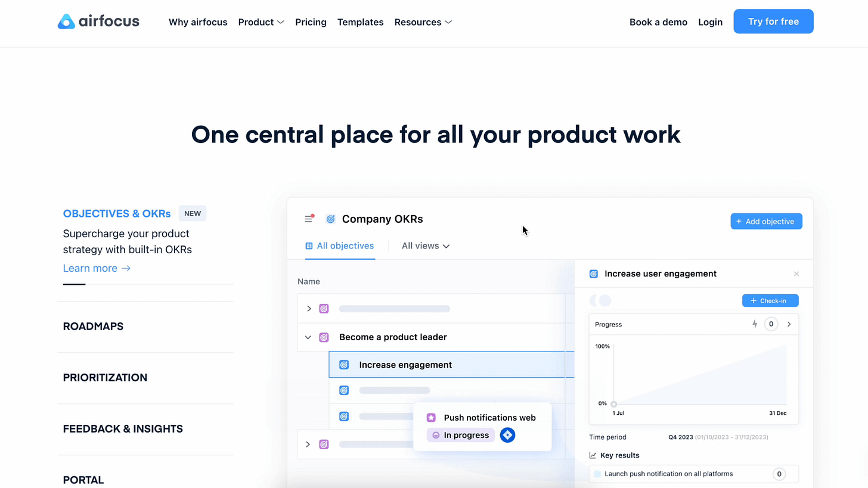The image size is (868, 488).
Task: Toggle the Launch push notification key result checkbox
Action: [597, 474]
